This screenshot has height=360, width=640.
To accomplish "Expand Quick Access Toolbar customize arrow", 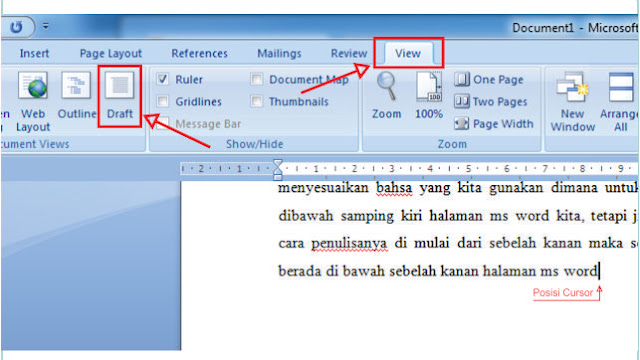I will pos(46,27).
